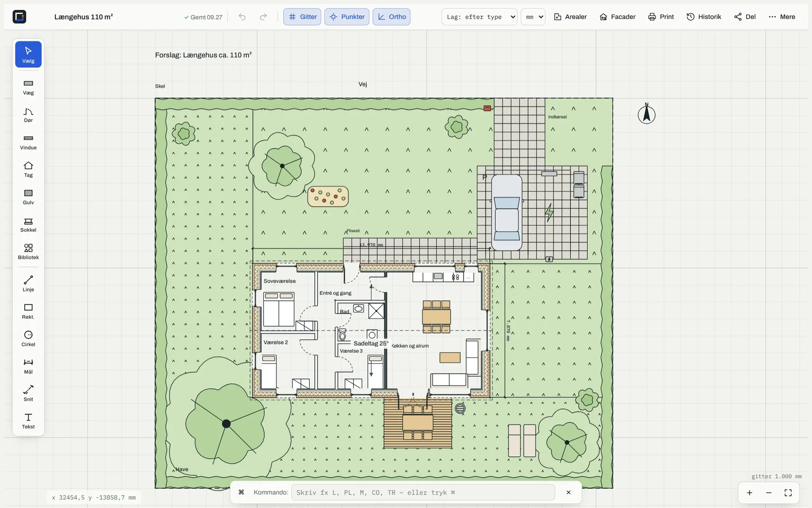Close the Kommando bar
The image size is (812, 508).
(x=568, y=492)
